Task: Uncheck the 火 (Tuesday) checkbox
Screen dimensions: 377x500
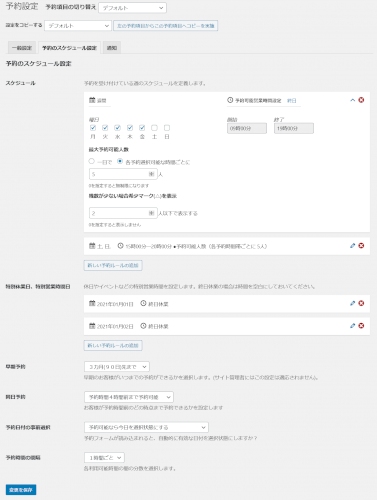Action: click(x=105, y=128)
